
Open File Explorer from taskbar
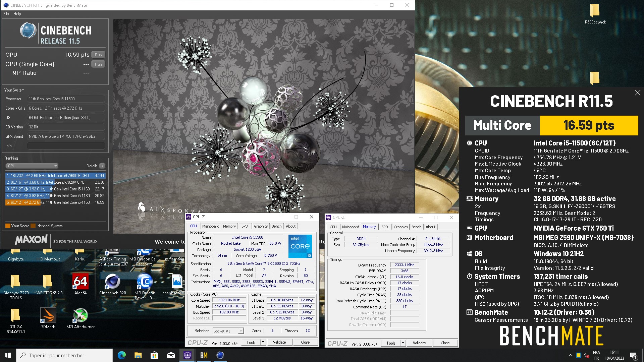[x=138, y=355]
